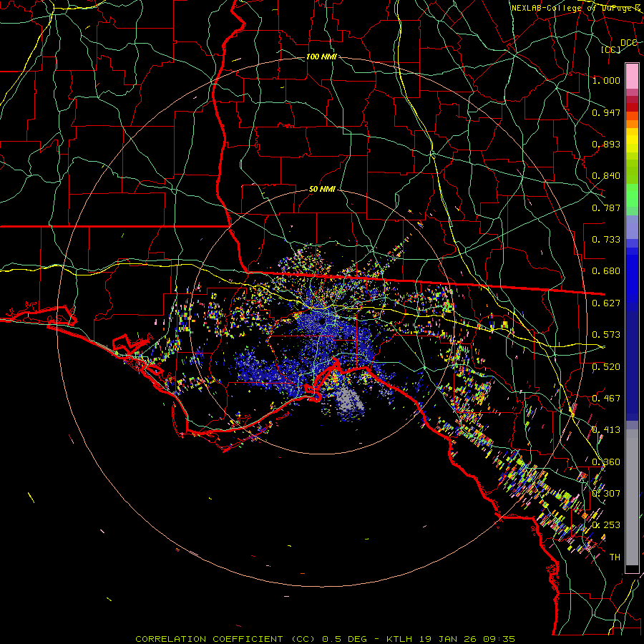Viewport: 644px width, 644px height.
Task: Click the 0.840 scale value
Action: click(x=606, y=176)
